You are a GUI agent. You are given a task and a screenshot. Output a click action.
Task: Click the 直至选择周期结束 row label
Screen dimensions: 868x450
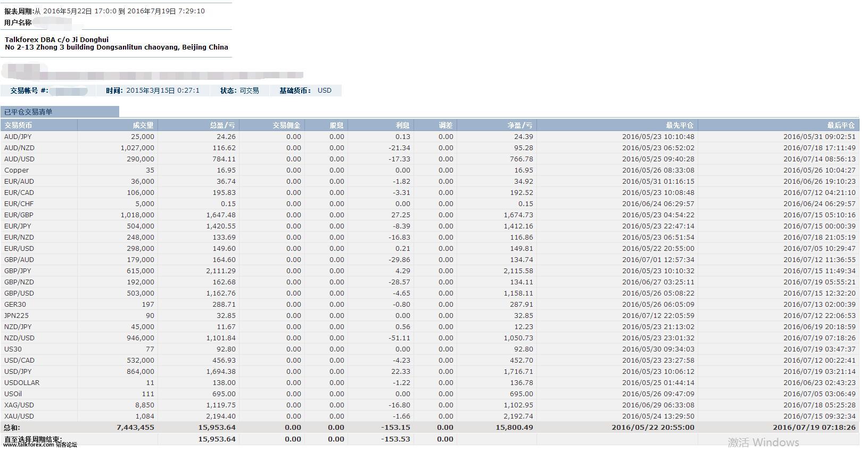click(33, 439)
